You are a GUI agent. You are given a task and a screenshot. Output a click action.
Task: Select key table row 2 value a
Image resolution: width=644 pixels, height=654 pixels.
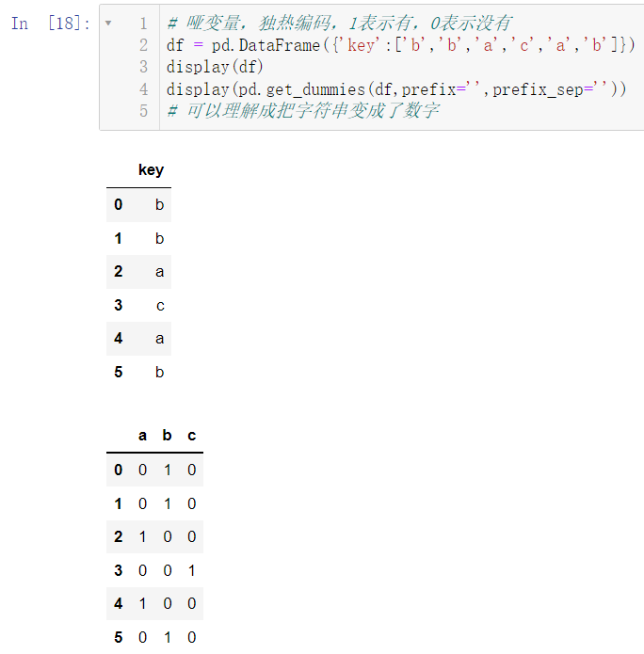coord(159,272)
